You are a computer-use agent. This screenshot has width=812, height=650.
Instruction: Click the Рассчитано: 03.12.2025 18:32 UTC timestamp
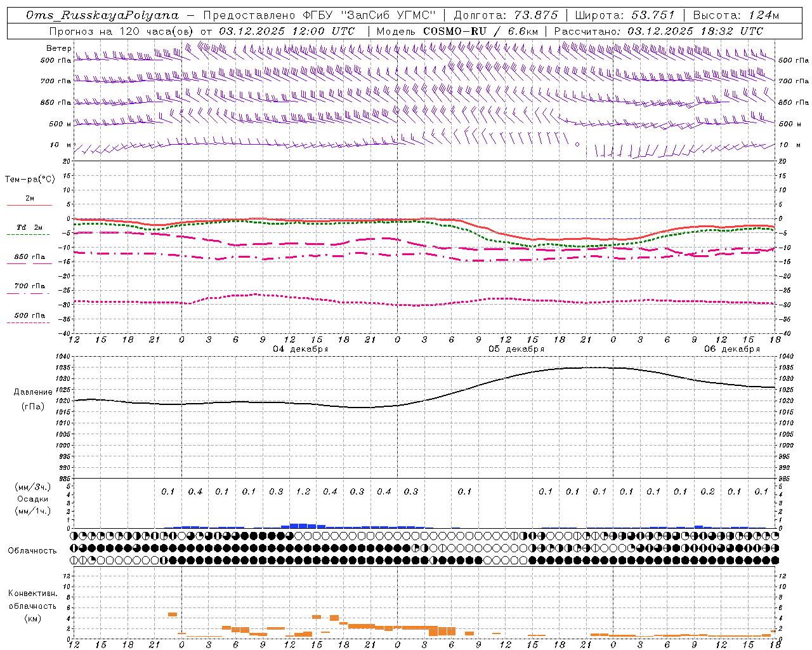(658, 31)
